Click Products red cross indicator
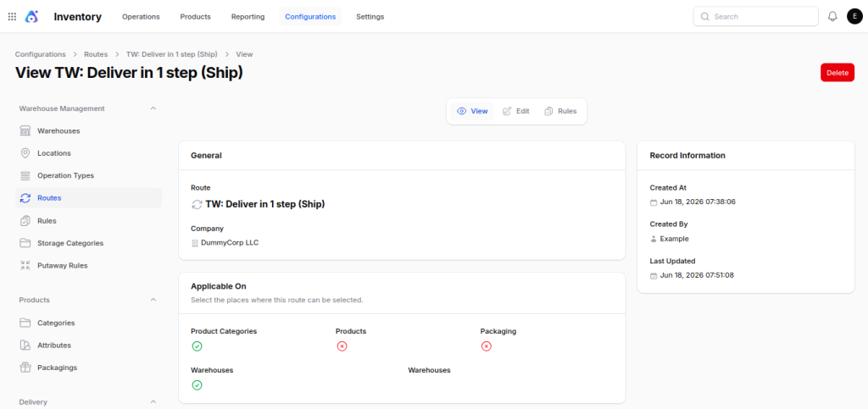 click(x=342, y=346)
